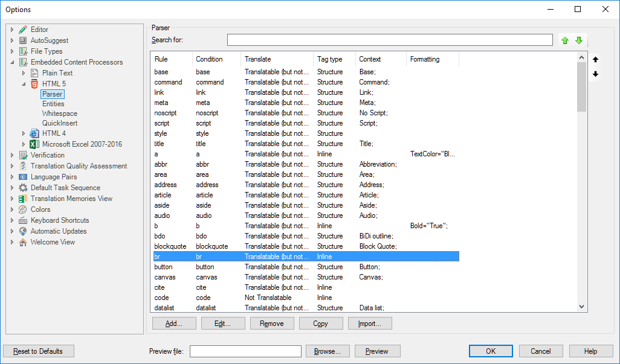The image size is (620, 364).
Task: Click scrollbar down arrow in rule list
Action: (581, 307)
